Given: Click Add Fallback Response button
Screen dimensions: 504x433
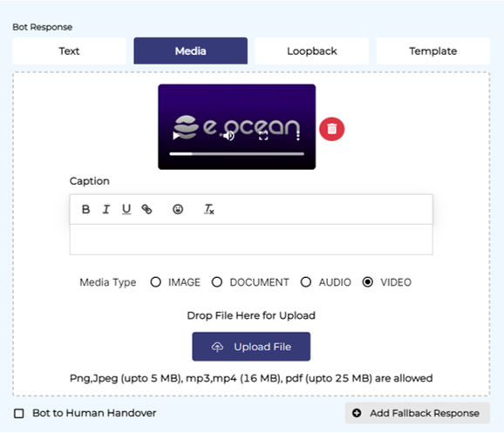Looking at the screenshot, I should coord(418,413).
